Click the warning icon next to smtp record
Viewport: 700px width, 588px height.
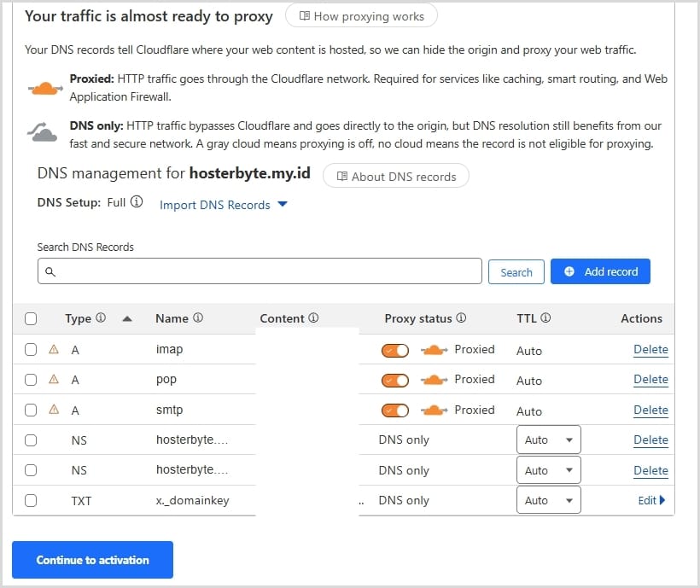click(x=54, y=410)
